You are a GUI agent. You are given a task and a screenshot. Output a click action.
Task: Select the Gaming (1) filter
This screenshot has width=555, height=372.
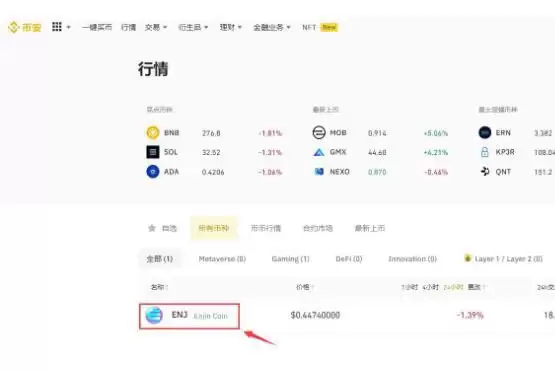click(x=291, y=259)
